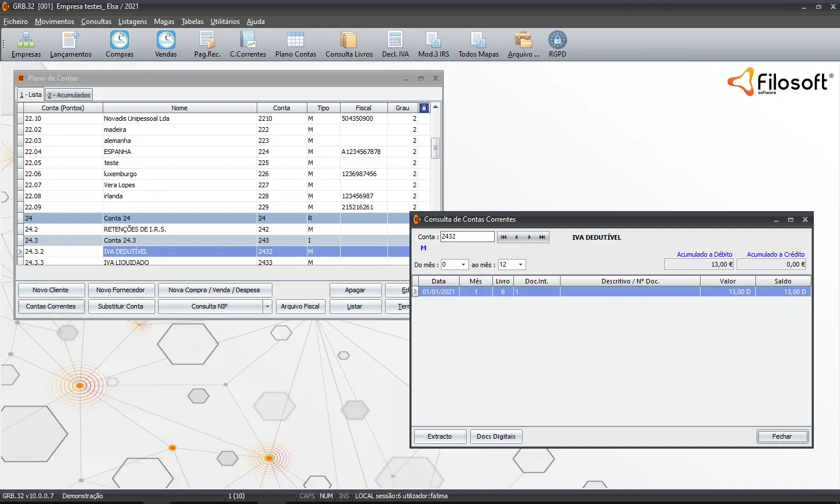Click the Novo Fornecedor button

tap(121, 290)
